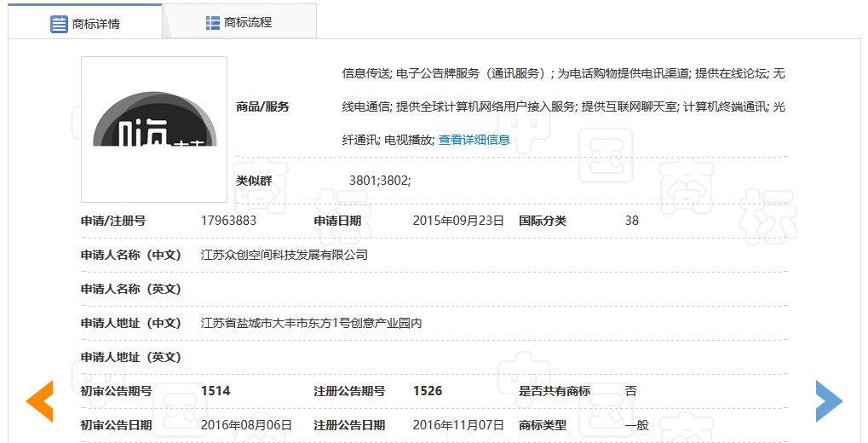Click goods/services text starting 信息传送
868x443 pixels.
point(564,106)
